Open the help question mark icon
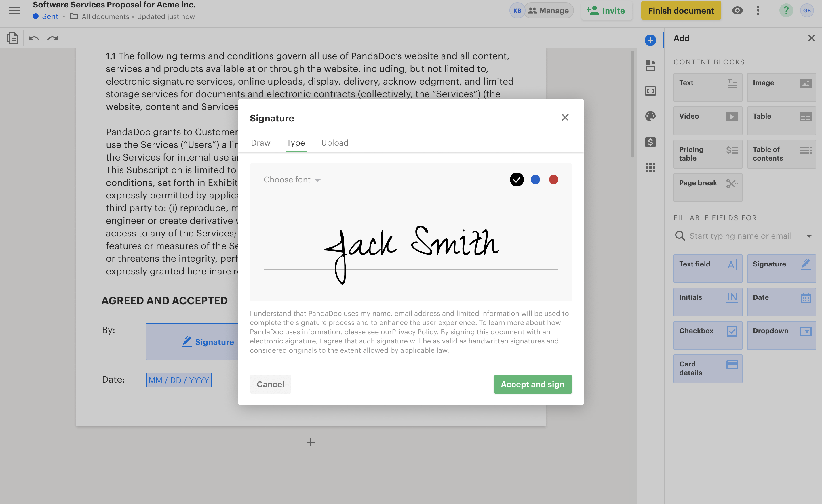Image resolution: width=822 pixels, height=504 pixels. pyautogui.click(x=786, y=11)
